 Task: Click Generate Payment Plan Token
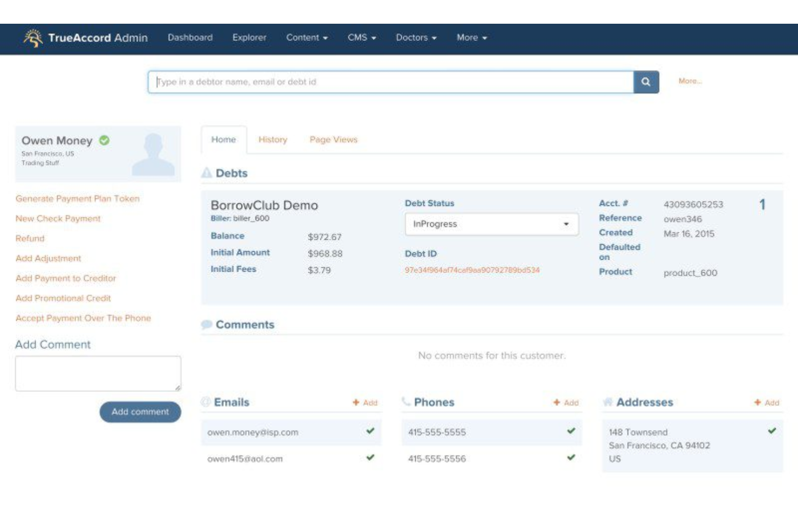pos(78,198)
